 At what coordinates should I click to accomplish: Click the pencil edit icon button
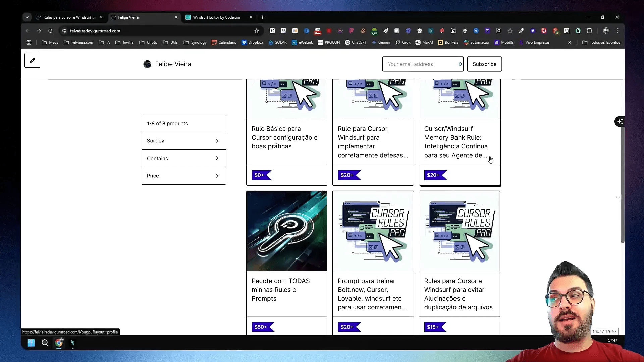(32, 60)
